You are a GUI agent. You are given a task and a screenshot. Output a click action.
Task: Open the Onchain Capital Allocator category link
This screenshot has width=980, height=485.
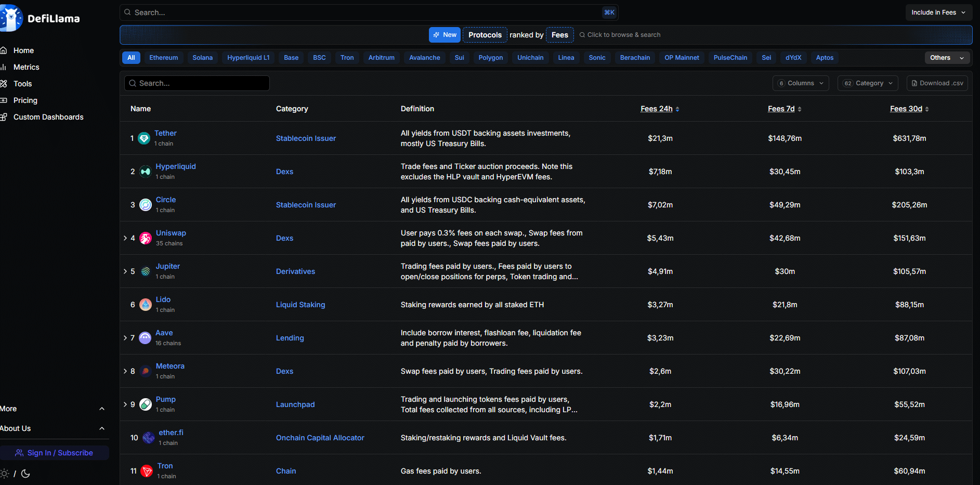[x=320, y=438]
